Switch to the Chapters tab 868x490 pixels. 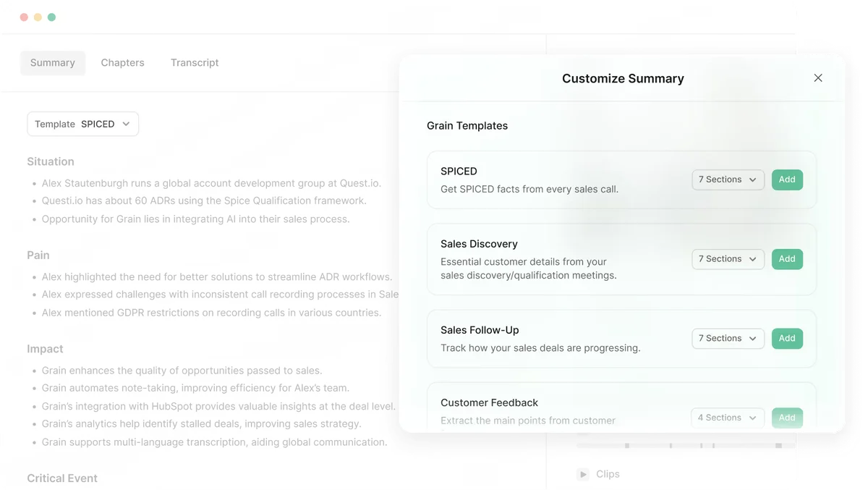tap(122, 62)
